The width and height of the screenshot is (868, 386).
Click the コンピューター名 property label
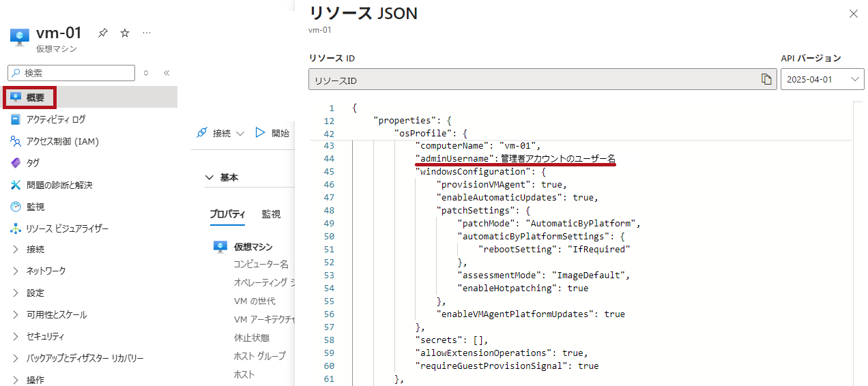(261, 264)
